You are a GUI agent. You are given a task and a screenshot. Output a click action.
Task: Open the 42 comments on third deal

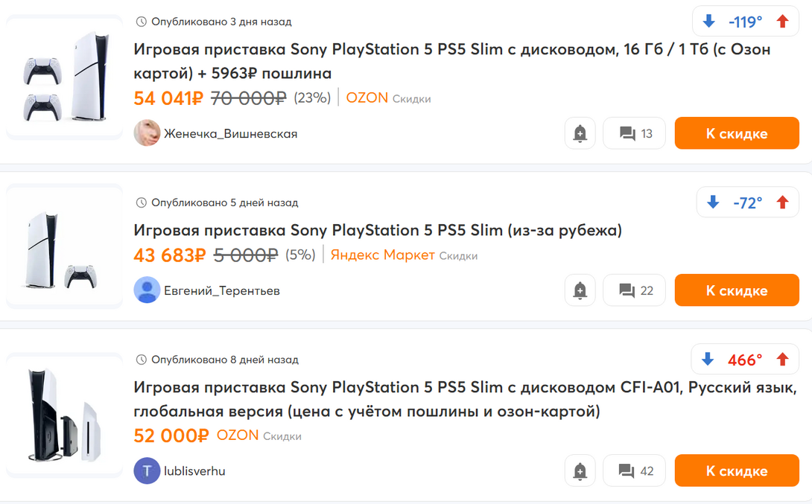pos(634,471)
